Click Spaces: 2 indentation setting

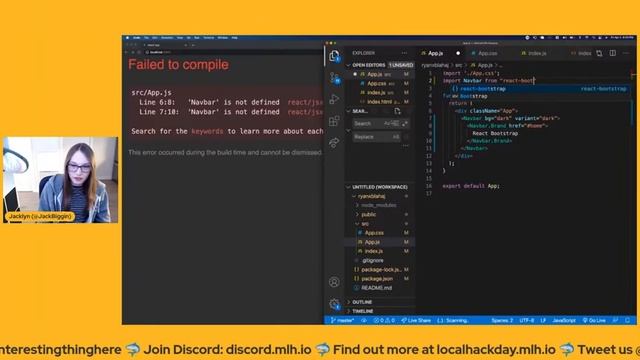[502, 320]
